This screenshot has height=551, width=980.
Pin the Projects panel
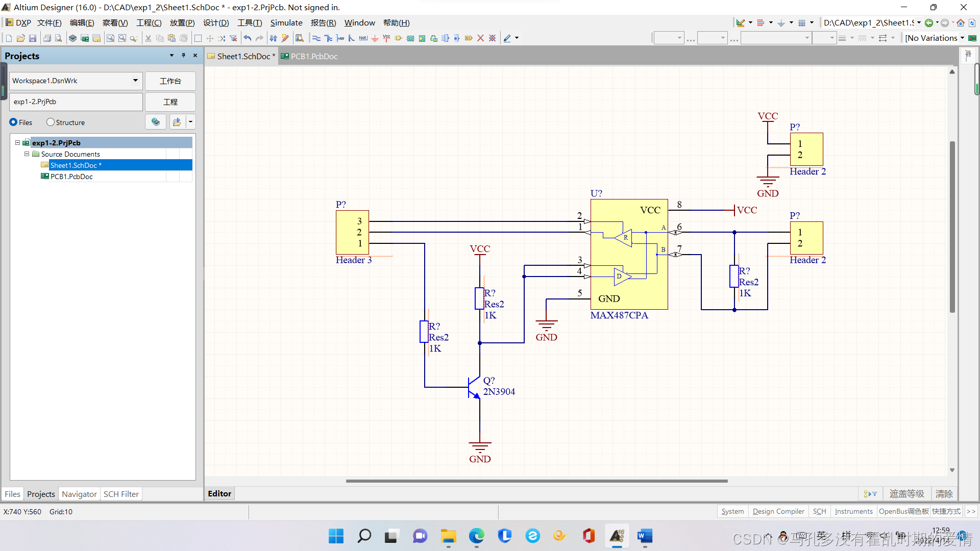(183, 56)
